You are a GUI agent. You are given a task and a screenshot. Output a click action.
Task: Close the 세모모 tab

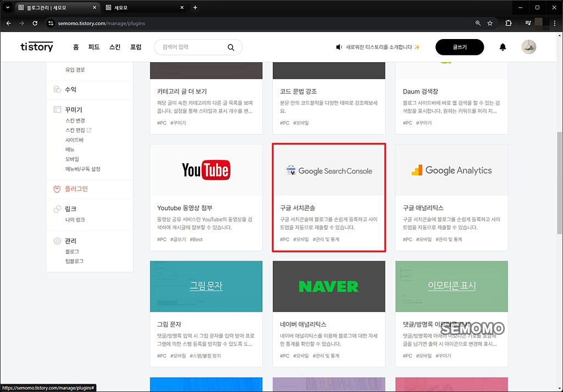tap(182, 8)
